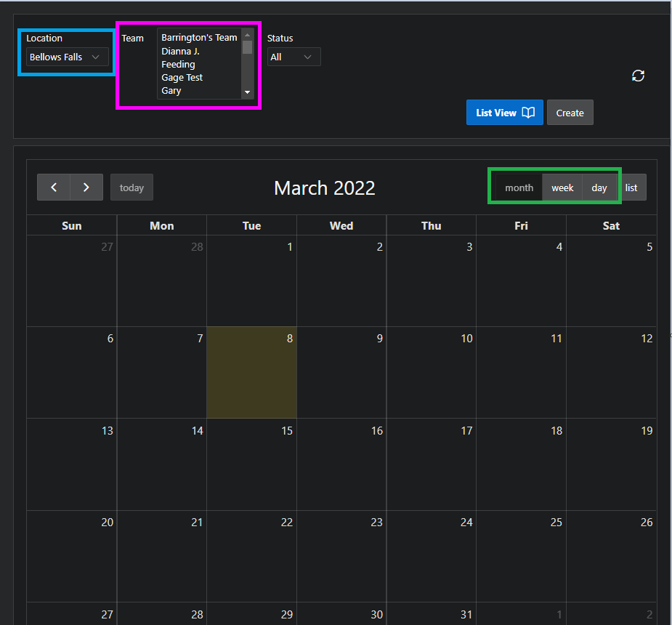Open List View
672x625 pixels.
click(504, 113)
